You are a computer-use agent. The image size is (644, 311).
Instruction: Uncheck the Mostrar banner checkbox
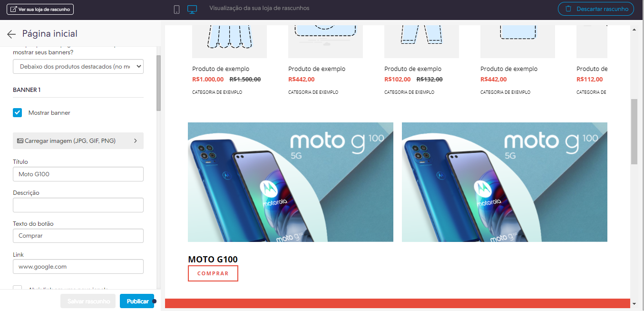click(x=18, y=113)
